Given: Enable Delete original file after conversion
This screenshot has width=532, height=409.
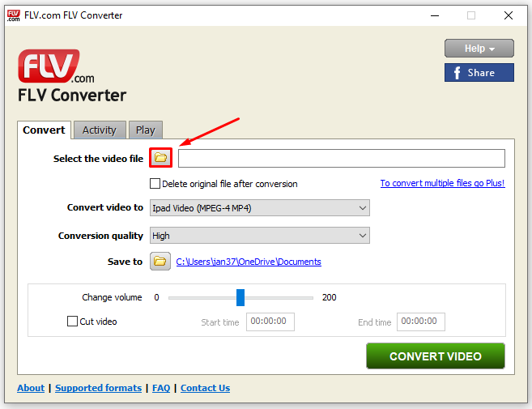Looking at the screenshot, I should click(x=155, y=184).
